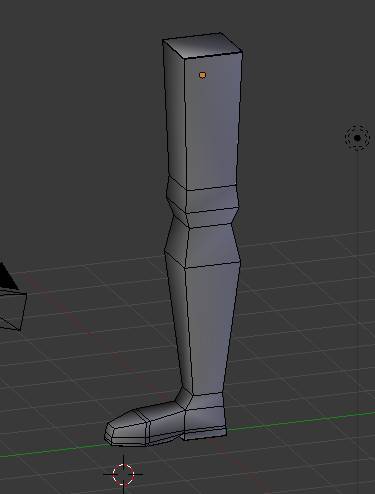This screenshot has width=375, height=494.
Task: Click the red-white 3D cursor crosshair
Action: pos(123,474)
